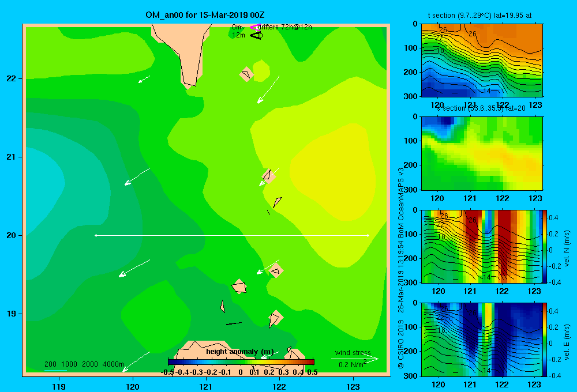This screenshot has width=577, height=392.
Task: Click the 'wind stress' label
Action: pyautogui.click(x=353, y=352)
